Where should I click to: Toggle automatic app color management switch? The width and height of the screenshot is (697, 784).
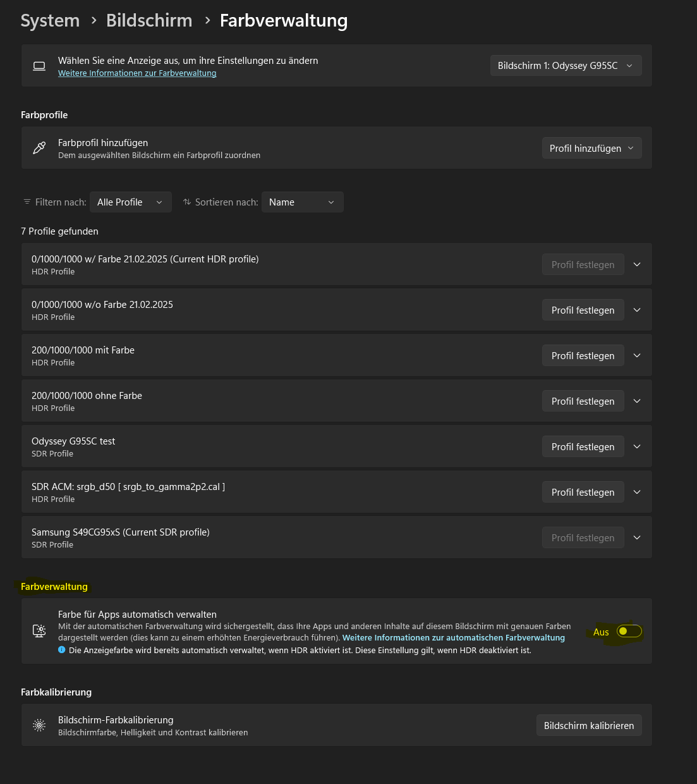[x=629, y=631]
